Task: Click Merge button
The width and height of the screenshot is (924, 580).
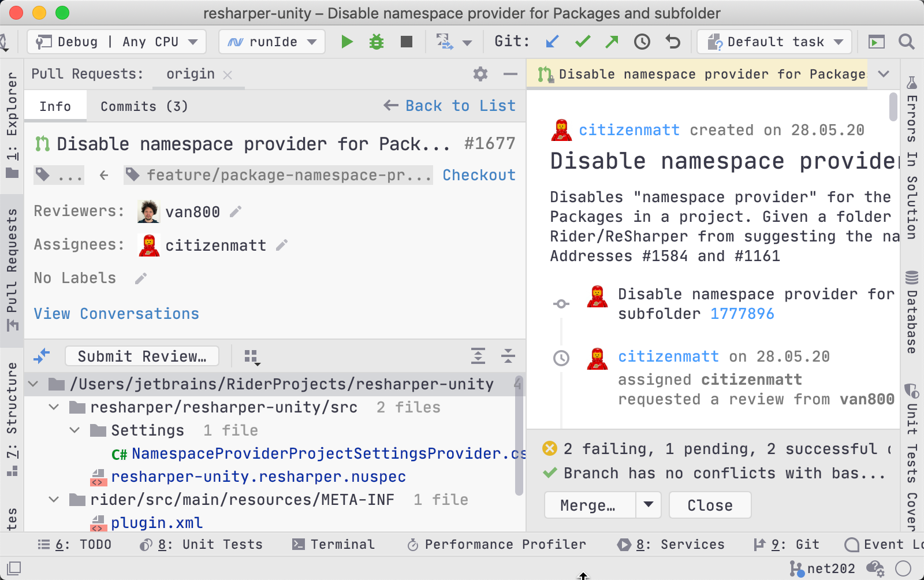Action: (x=590, y=505)
